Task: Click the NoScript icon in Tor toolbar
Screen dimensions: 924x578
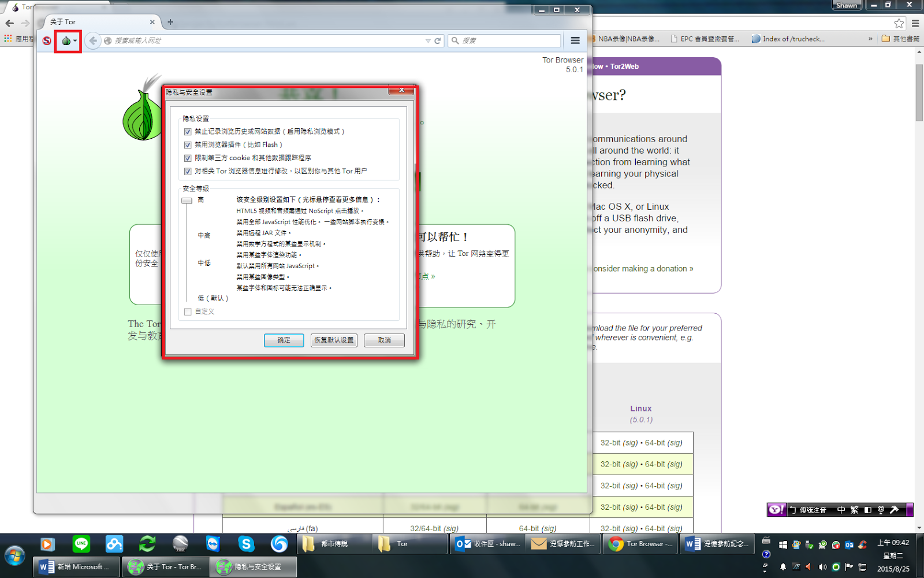Action: coord(47,40)
